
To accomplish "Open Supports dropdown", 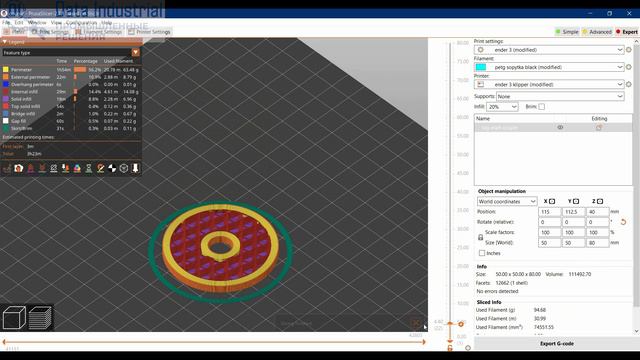I will click(x=560, y=96).
